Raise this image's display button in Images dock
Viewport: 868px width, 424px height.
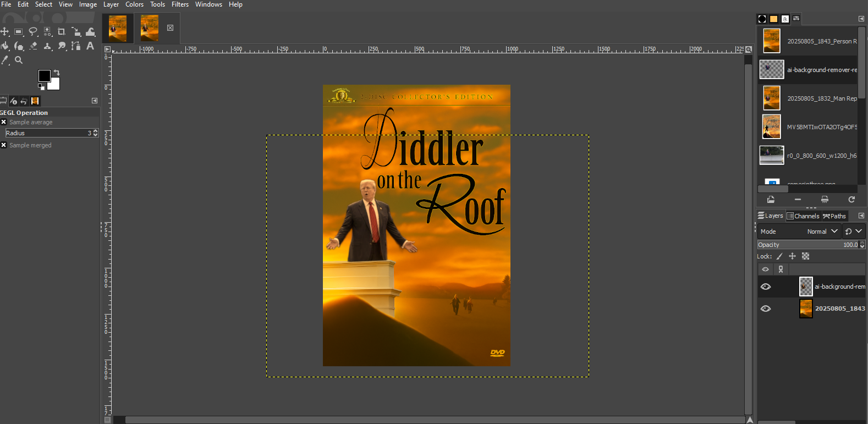click(771, 200)
